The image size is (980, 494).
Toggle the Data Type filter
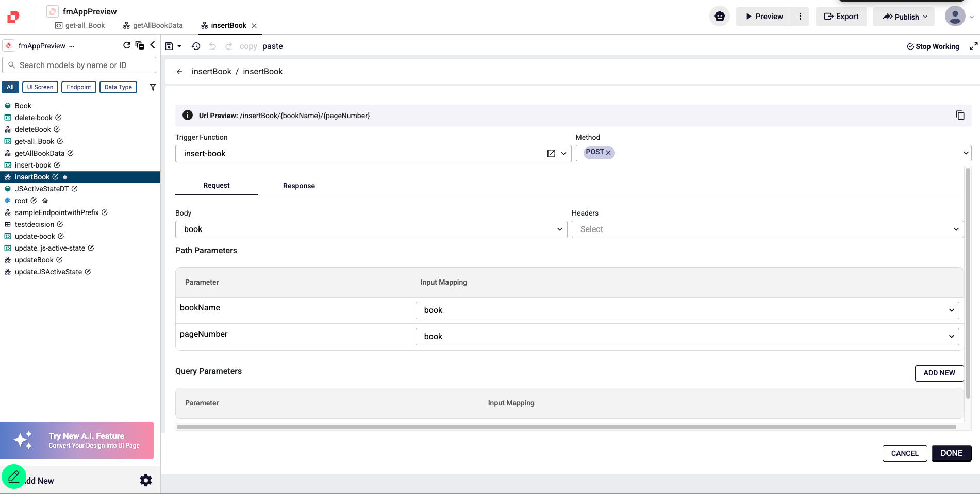coord(118,87)
